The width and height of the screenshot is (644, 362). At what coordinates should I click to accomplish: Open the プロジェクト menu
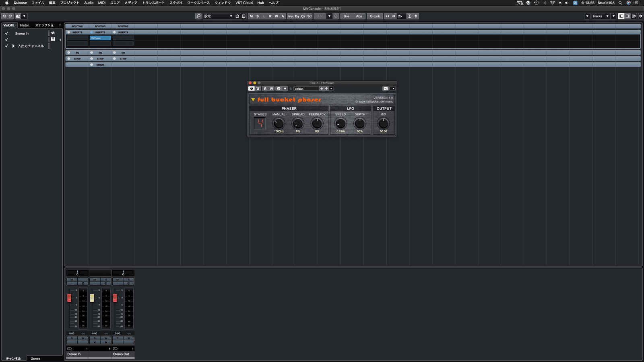[x=70, y=3]
